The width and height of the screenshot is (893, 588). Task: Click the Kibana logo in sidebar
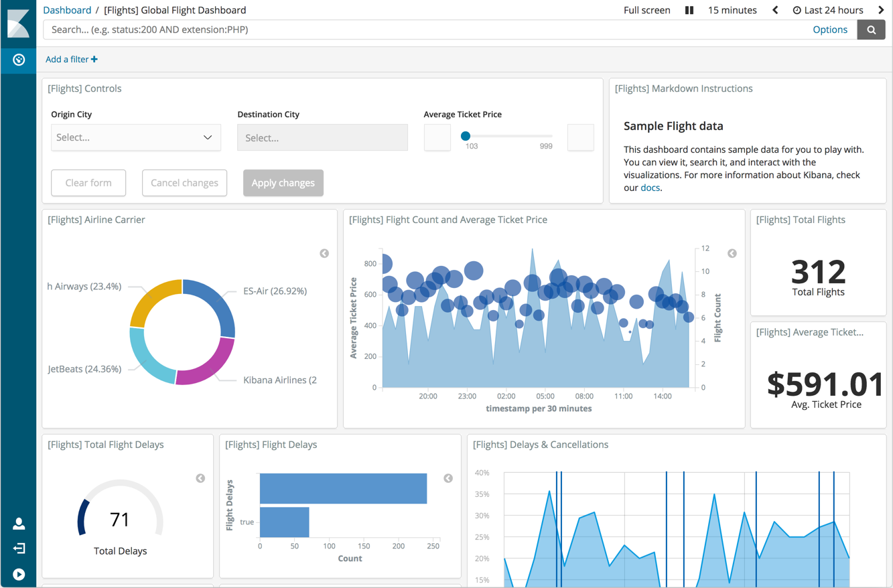pos(18,23)
